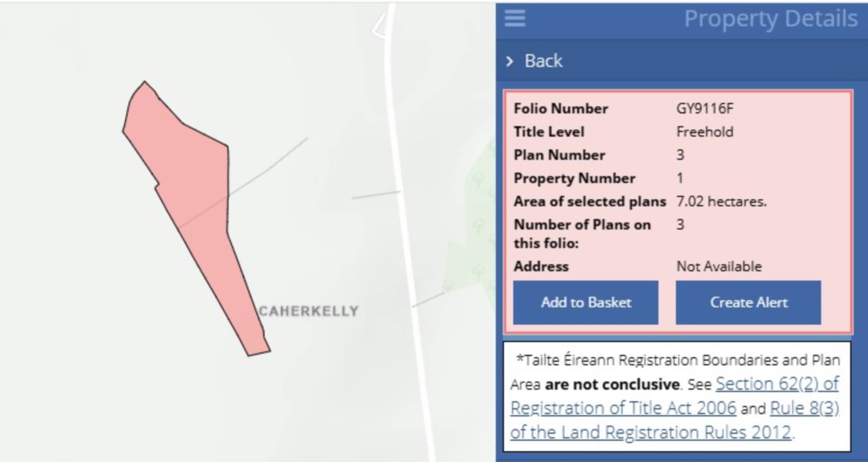Click the Add to Basket button
Screen dimensions: 868x462
[x=585, y=303]
